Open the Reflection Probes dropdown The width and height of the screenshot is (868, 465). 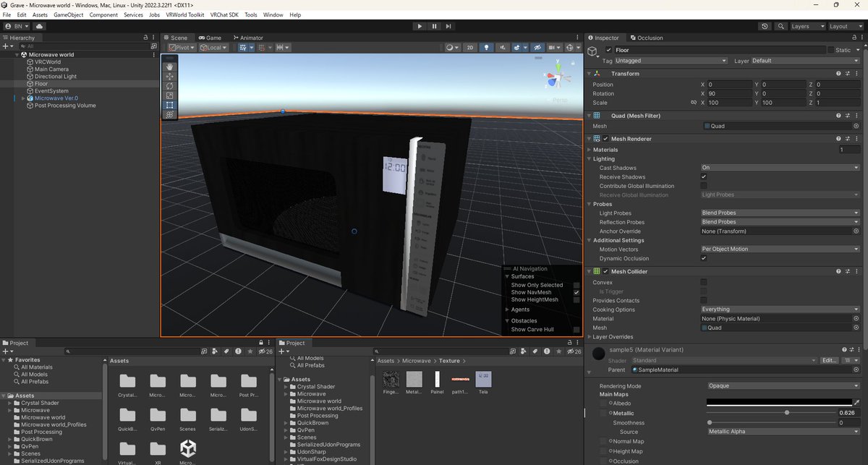(x=780, y=222)
